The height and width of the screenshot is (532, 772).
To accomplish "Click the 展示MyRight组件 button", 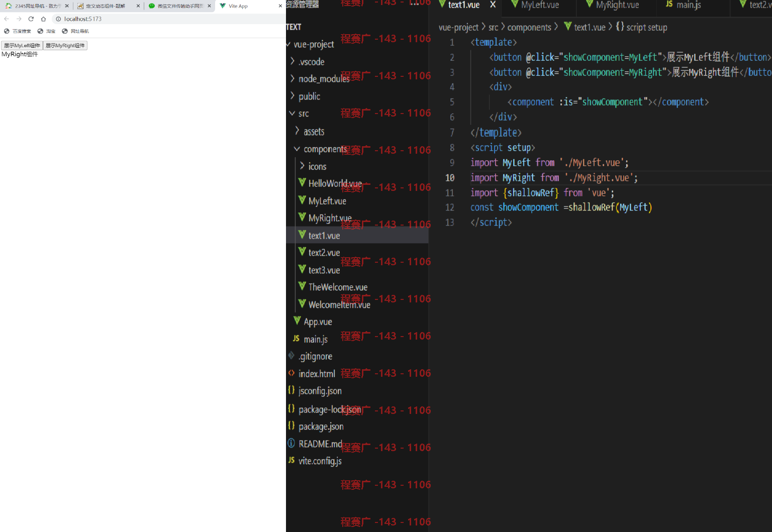I will pyautogui.click(x=65, y=46).
